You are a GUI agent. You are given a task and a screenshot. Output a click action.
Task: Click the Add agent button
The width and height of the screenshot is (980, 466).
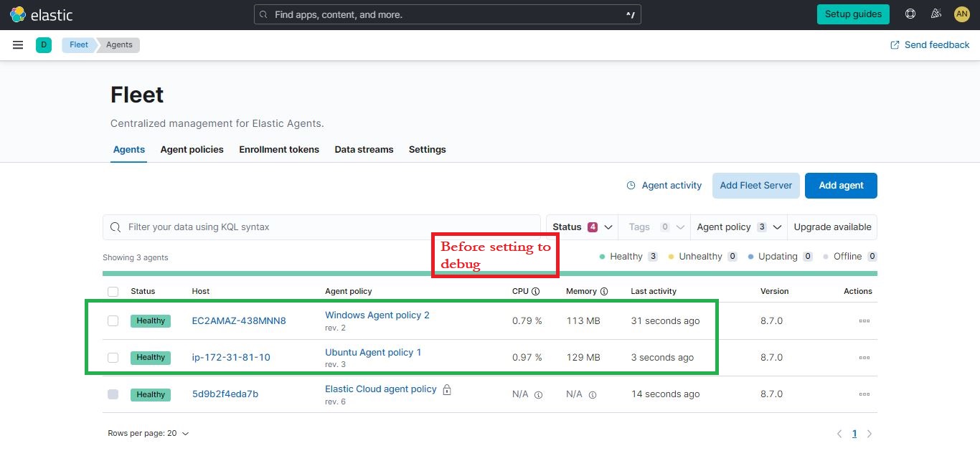pyautogui.click(x=841, y=185)
